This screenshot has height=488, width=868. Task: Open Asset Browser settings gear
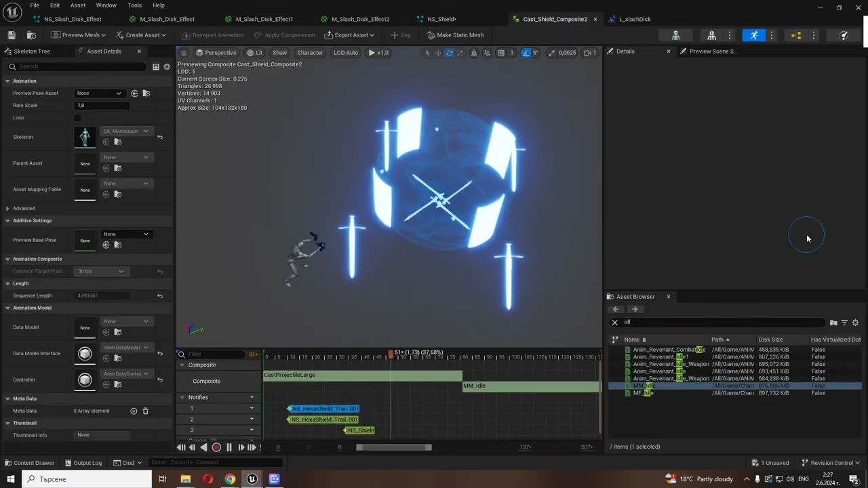tap(855, 323)
